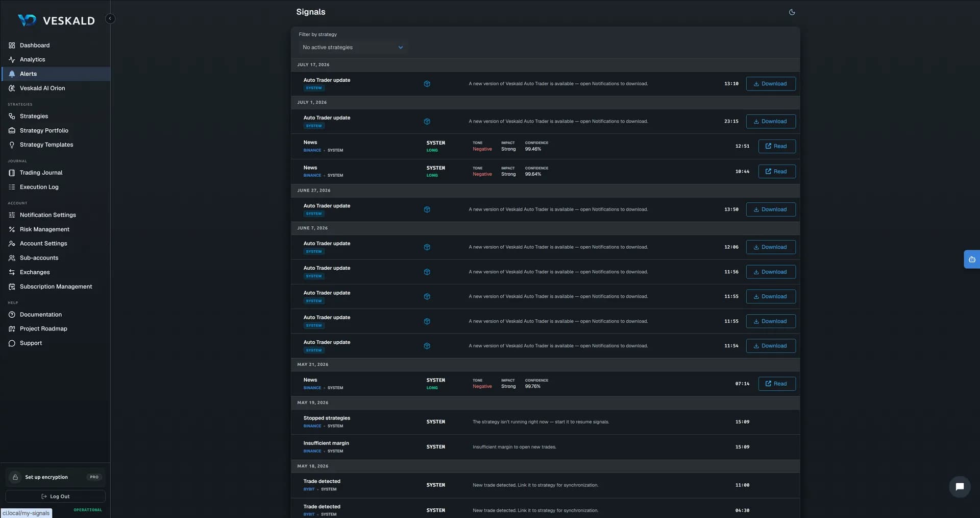The width and height of the screenshot is (980, 518).
Task: Click the 99.76% confidence value
Action: (533, 386)
